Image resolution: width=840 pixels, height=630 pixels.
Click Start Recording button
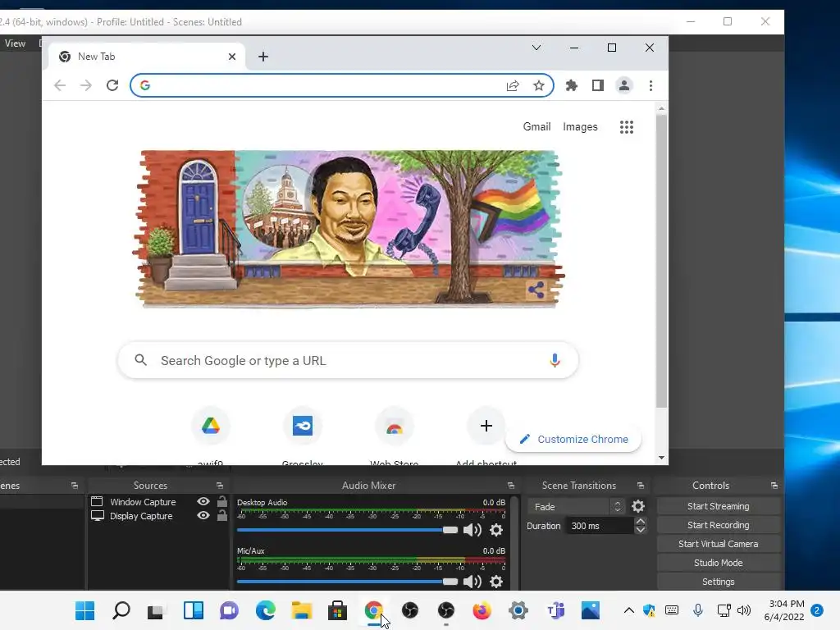(x=719, y=525)
